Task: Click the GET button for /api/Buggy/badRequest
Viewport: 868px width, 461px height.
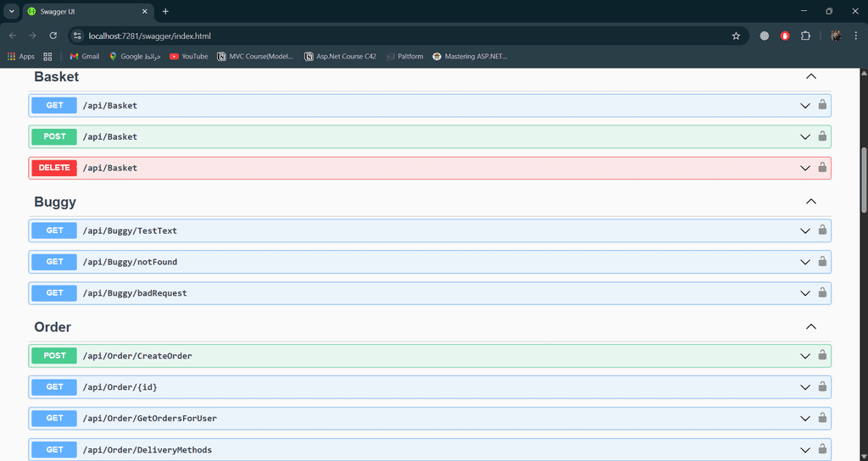Action: coord(54,293)
